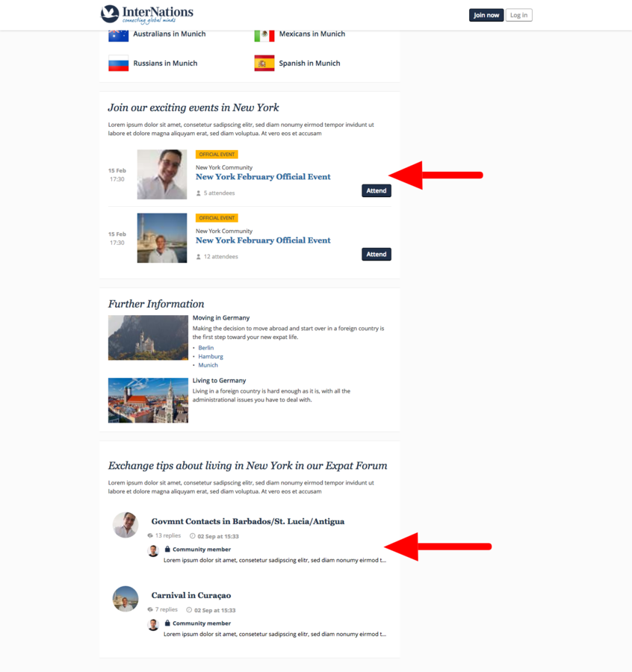
Task: Click the Munich city skyline thumbnail
Action: pos(148,400)
